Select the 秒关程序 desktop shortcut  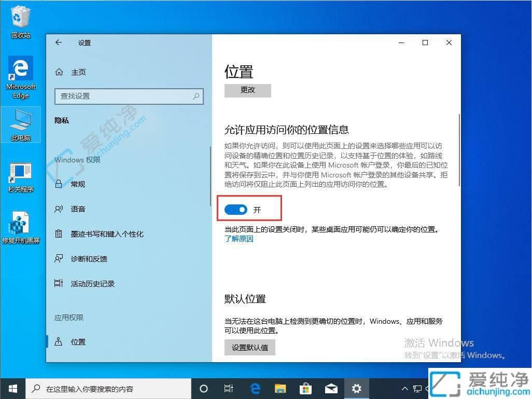[x=21, y=177]
